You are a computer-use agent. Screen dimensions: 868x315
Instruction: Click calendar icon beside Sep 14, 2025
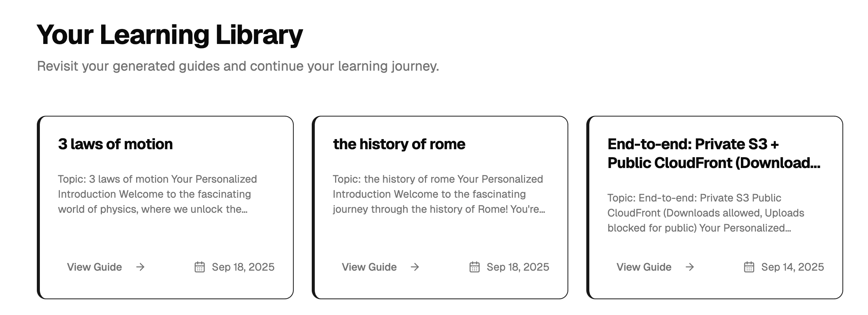click(x=749, y=267)
